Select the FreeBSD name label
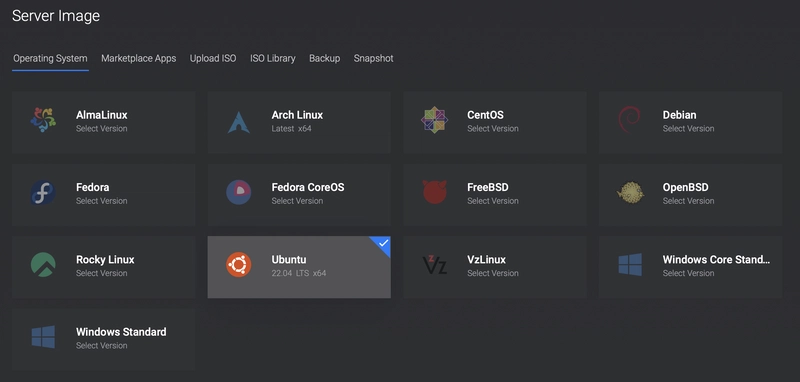 pos(488,187)
